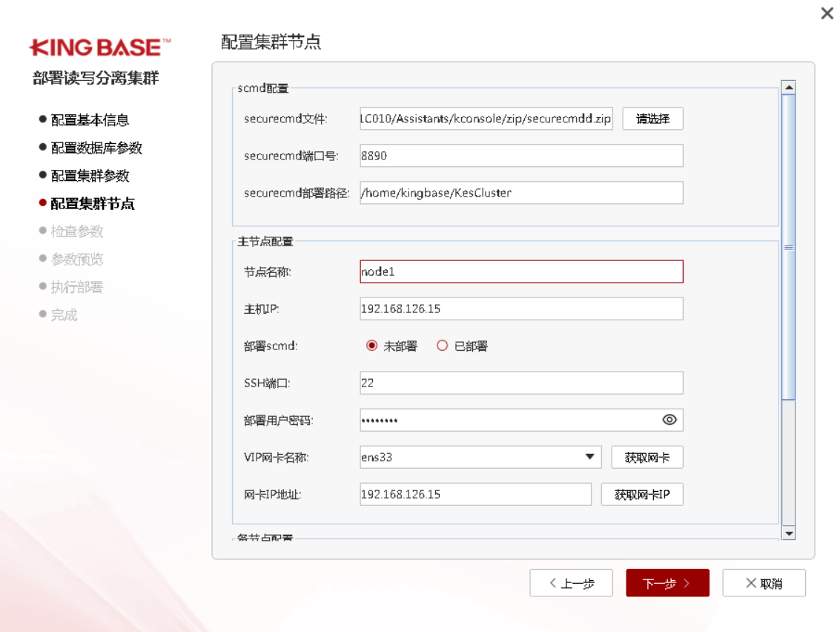Toggle password visibility eye icon
The image size is (840, 632).
point(669,420)
